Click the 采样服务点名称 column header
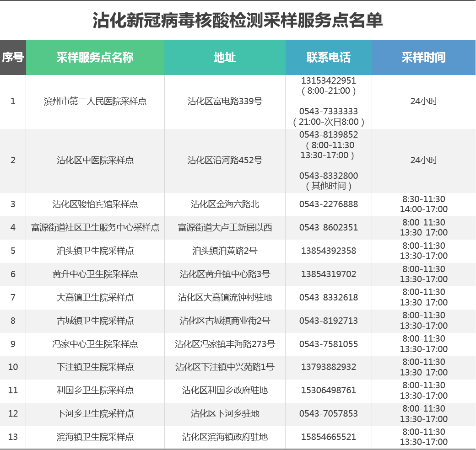 [95, 58]
